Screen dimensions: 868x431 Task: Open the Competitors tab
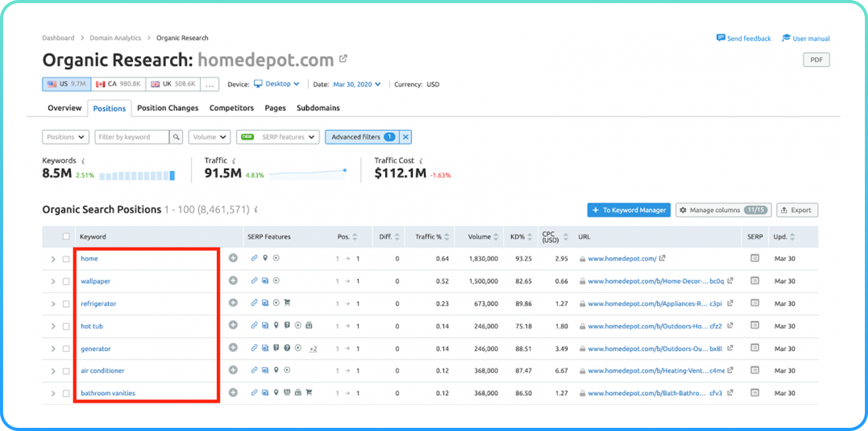click(231, 108)
